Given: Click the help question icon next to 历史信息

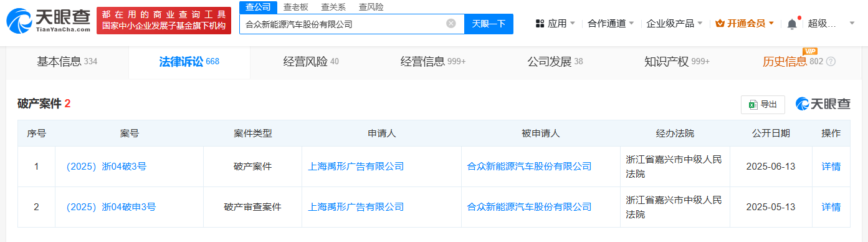Looking at the screenshot, I should [x=831, y=62].
